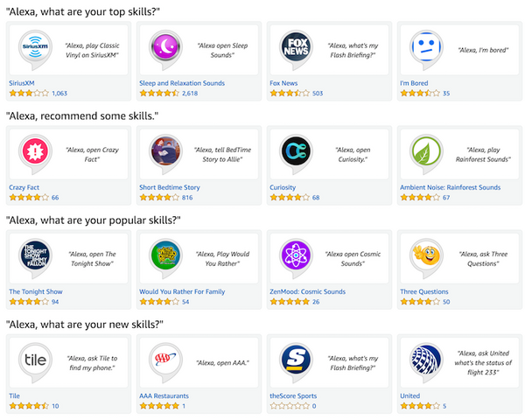Click the I'm Bored robot face icon
The image size is (525, 420).
tap(424, 47)
